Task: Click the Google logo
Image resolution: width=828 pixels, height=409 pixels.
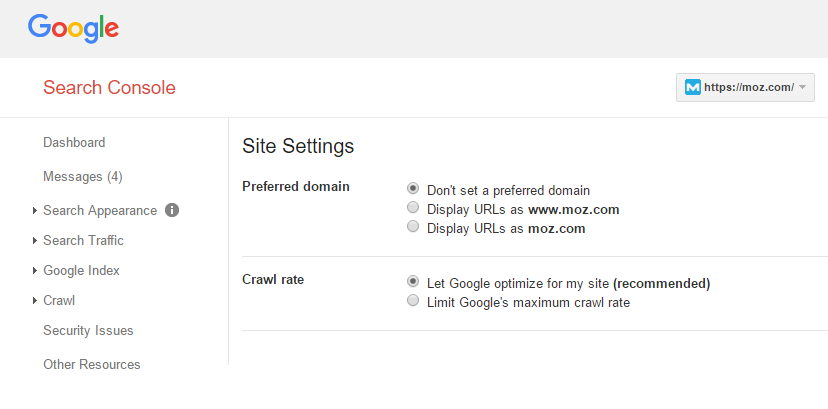Action: coord(73,28)
